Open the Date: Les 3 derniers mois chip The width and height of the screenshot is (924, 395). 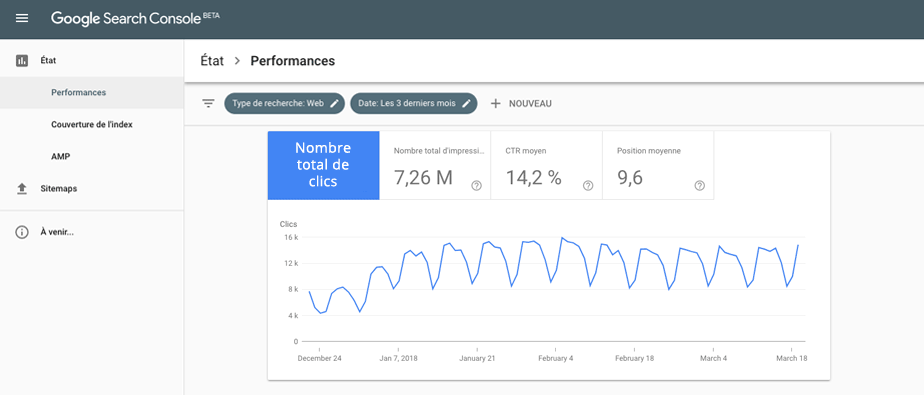pos(414,103)
